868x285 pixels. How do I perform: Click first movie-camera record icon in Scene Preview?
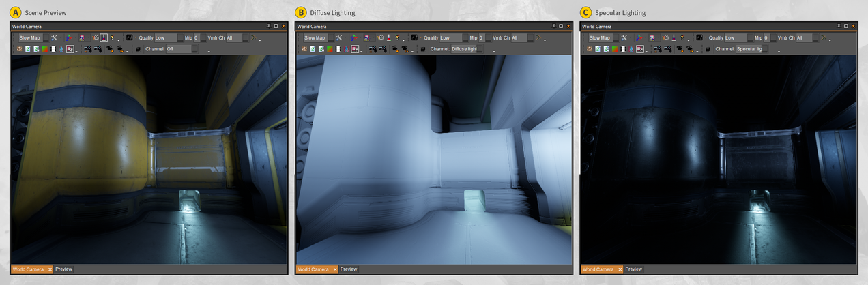click(110, 49)
